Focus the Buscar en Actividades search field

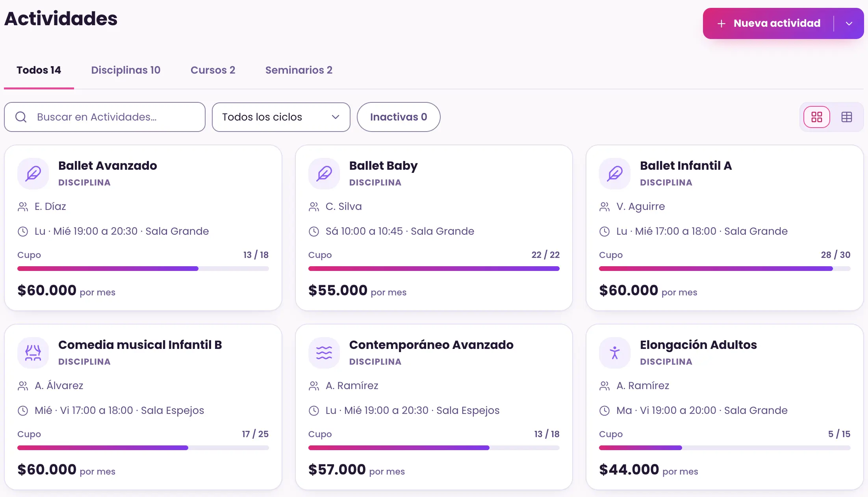point(105,117)
